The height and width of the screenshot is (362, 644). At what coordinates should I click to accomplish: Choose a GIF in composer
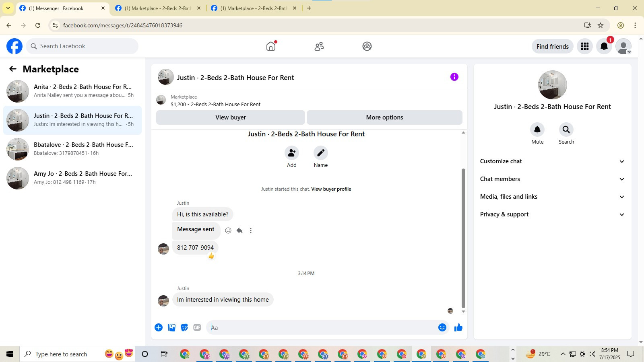point(197,327)
